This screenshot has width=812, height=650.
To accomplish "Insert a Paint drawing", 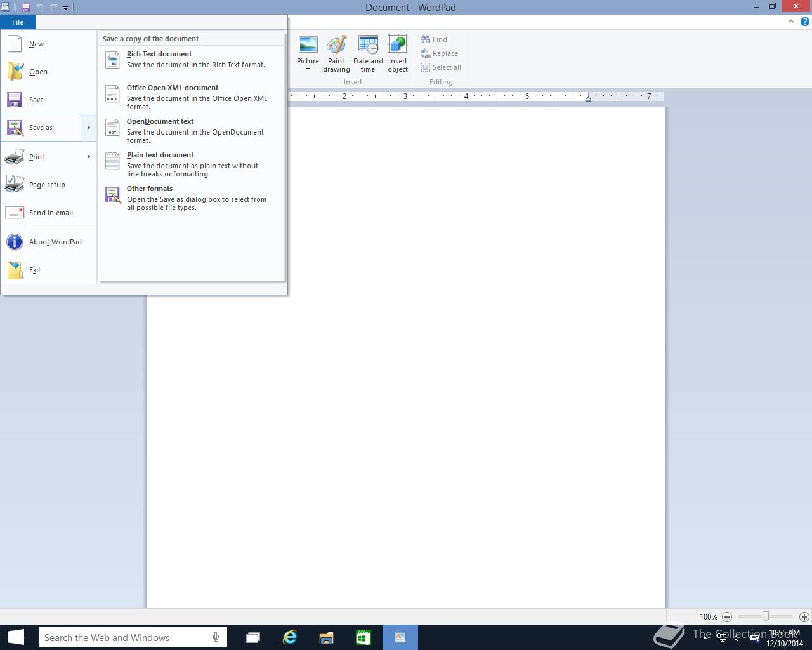I will tap(336, 55).
